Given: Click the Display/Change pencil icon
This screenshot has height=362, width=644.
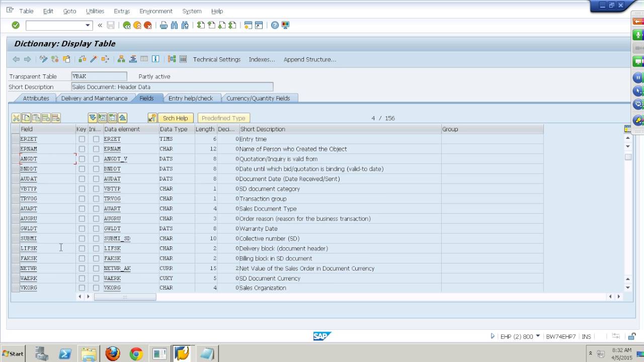Looking at the screenshot, I should click(x=44, y=59).
